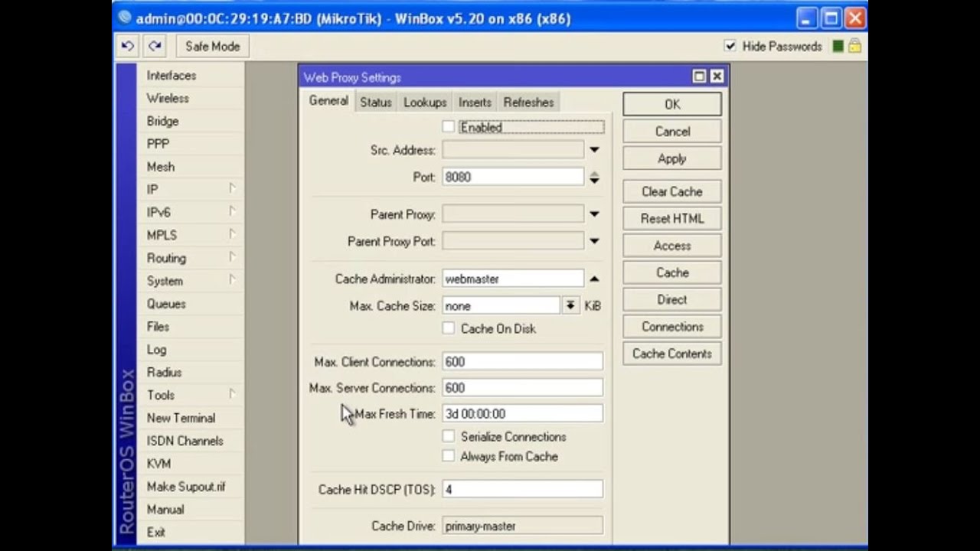Click the Cancel button
The height and width of the screenshot is (551, 980).
tap(672, 132)
